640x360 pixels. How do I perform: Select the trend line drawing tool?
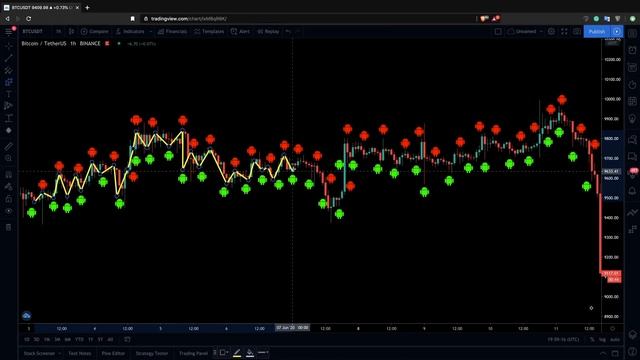pyautogui.click(x=9, y=58)
